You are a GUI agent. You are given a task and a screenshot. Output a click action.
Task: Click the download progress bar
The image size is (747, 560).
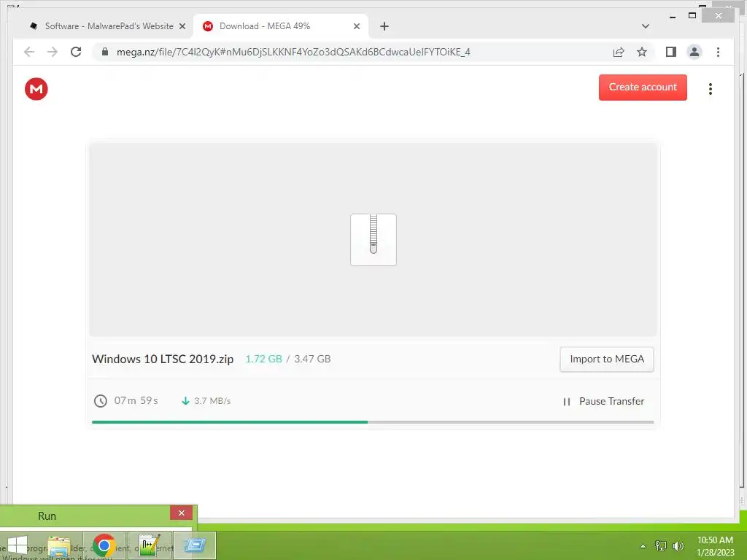click(373, 422)
